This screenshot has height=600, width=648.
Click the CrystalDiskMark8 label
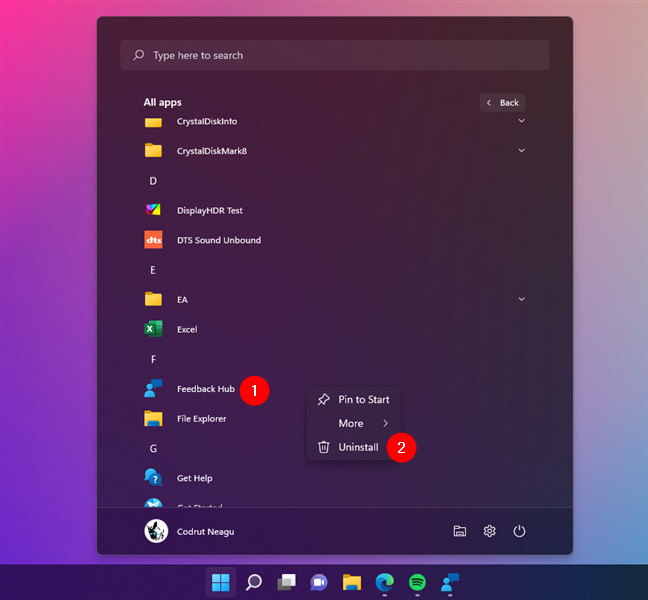212,151
